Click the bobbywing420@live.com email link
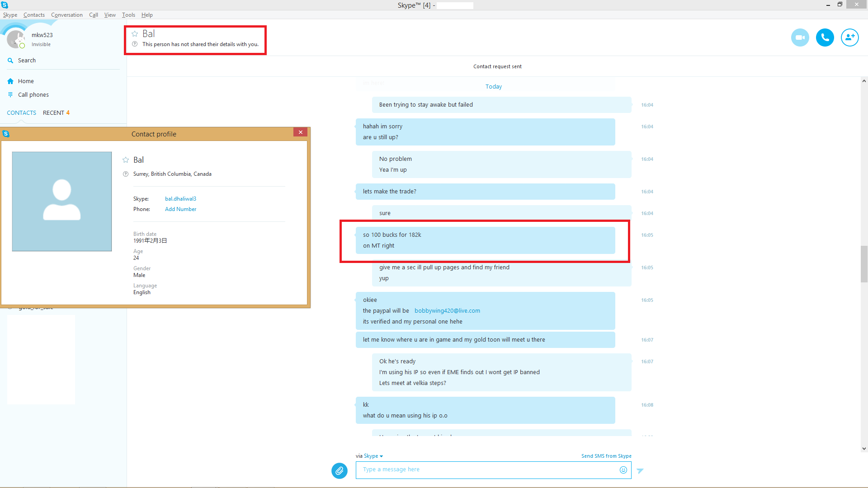 pyautogui.click(x=447, y=311)
